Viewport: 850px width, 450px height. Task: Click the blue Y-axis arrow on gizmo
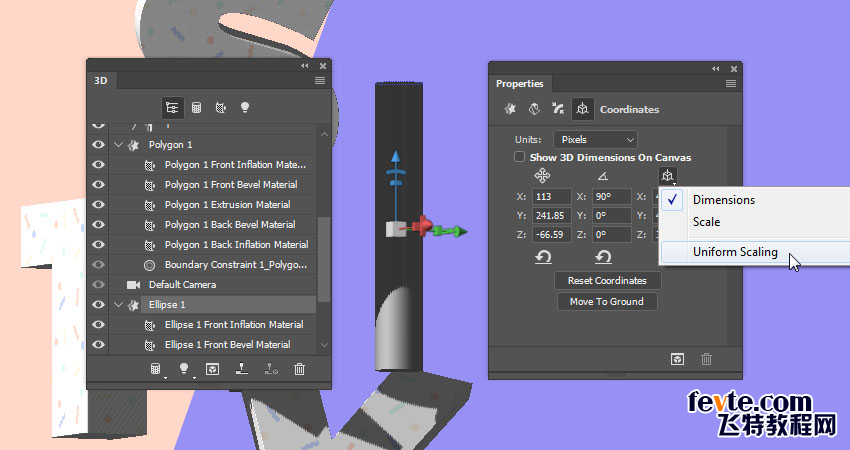click(x=396, y=158)
